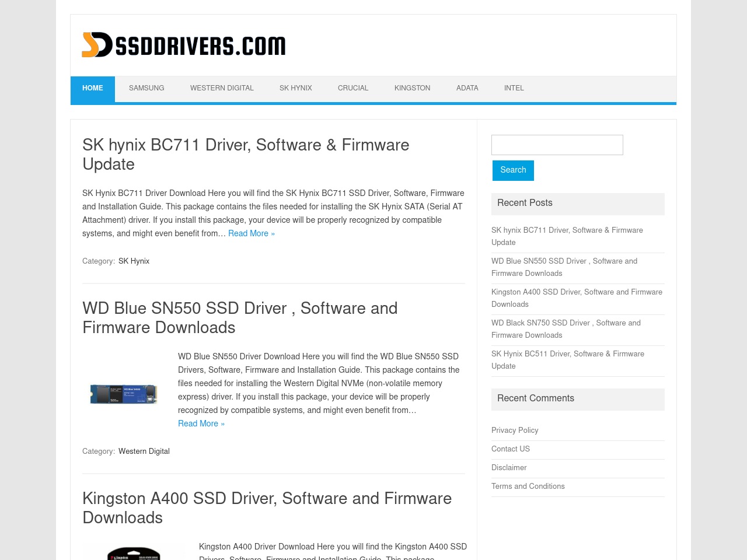
Task: Open Terms and Conditions link
Action: [528, 487]
